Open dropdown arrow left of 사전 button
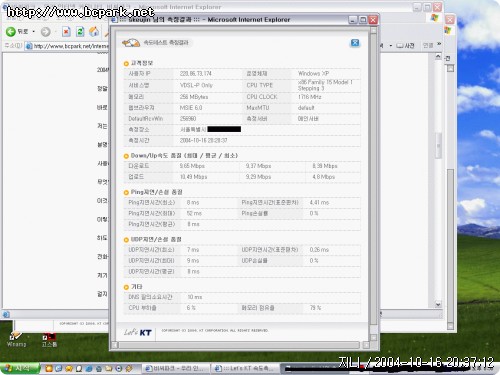Image resolution: width=500 pixels, height=375 pixels. coord(390,46)
